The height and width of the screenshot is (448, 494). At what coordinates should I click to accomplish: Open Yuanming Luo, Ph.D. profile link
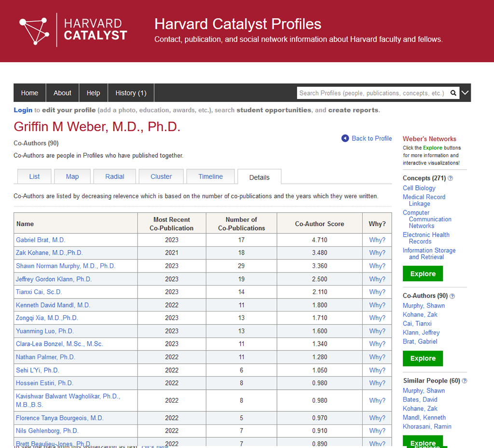[45, 331]
